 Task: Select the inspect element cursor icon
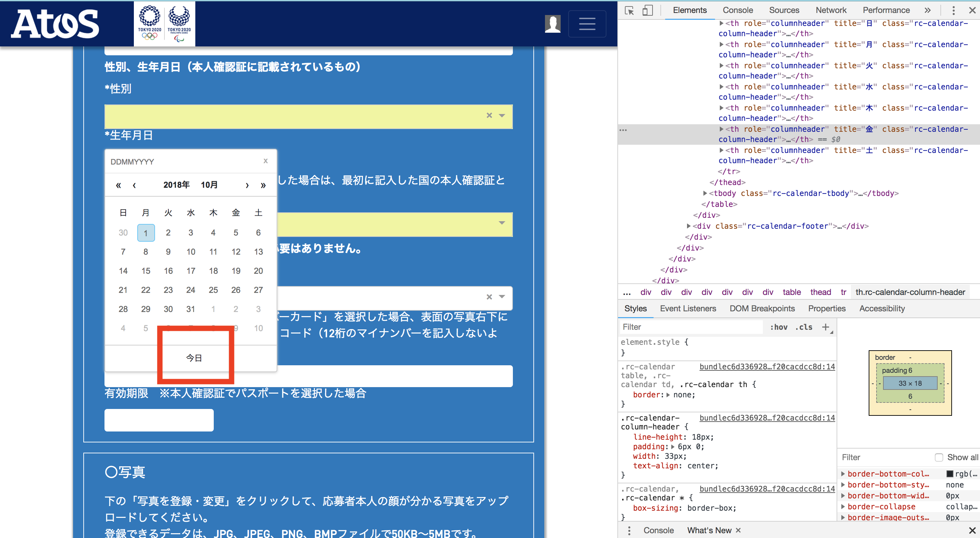[x=629, y=10]
